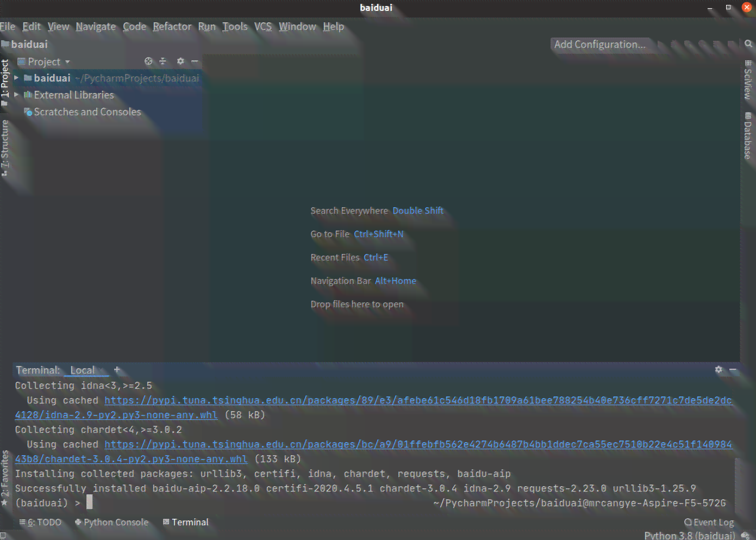756x540 pixels.
Task: Select the Local terminal tab
Action: click(83, 370)
